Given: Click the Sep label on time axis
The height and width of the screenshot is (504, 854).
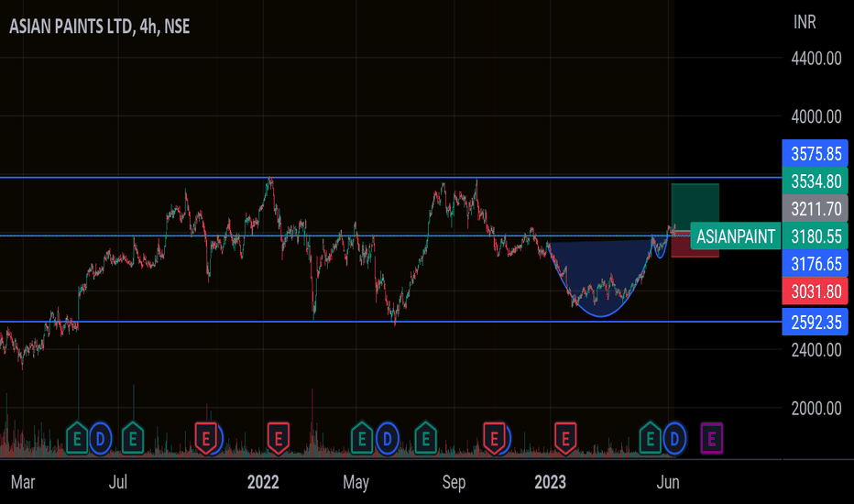Looking at the screenshot, I should (x=454, y=482).
